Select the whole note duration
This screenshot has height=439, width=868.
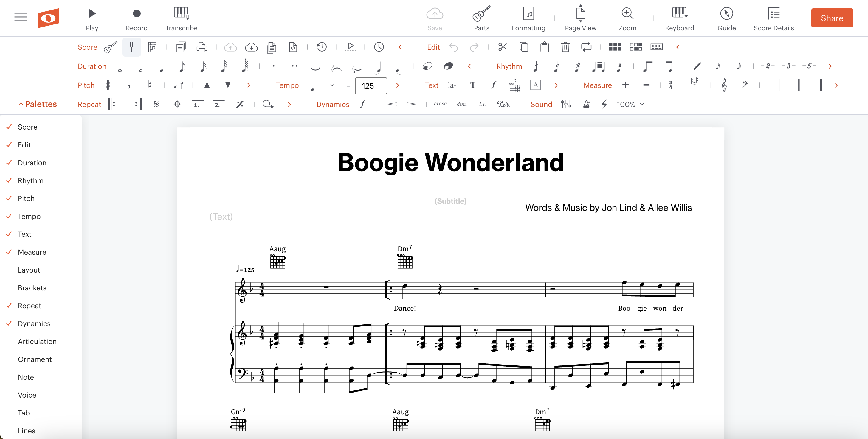pos(120,70)
